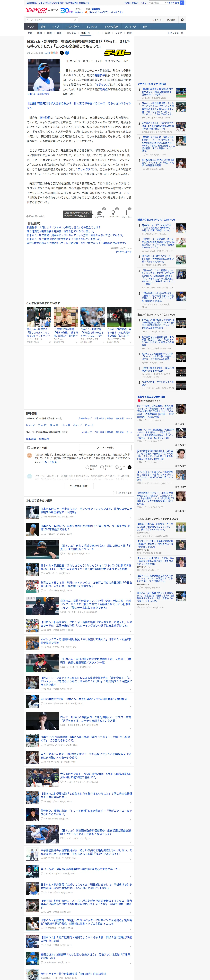Viewport: 210px width, 980px height.
Task: Open the 有料 navigation tab
Action: pyautogui.click(x=145, y=27)
